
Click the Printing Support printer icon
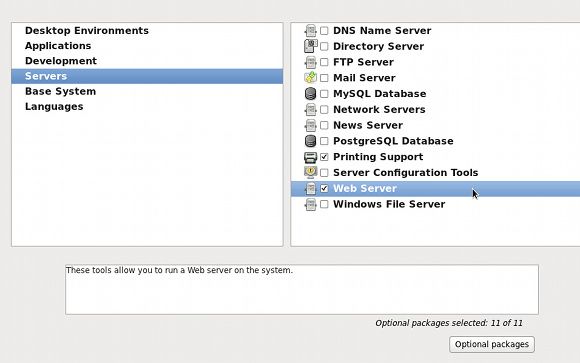(310, 157)
